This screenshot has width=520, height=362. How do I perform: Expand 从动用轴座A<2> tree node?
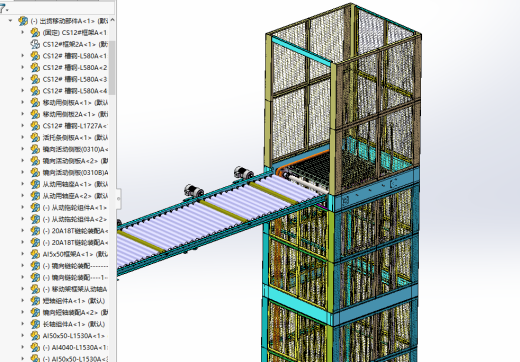pyautogui.click(x=23, y=196)
